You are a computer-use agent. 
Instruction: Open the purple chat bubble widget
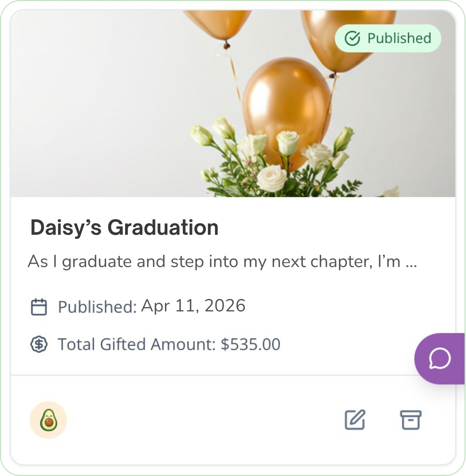[439, 359]
